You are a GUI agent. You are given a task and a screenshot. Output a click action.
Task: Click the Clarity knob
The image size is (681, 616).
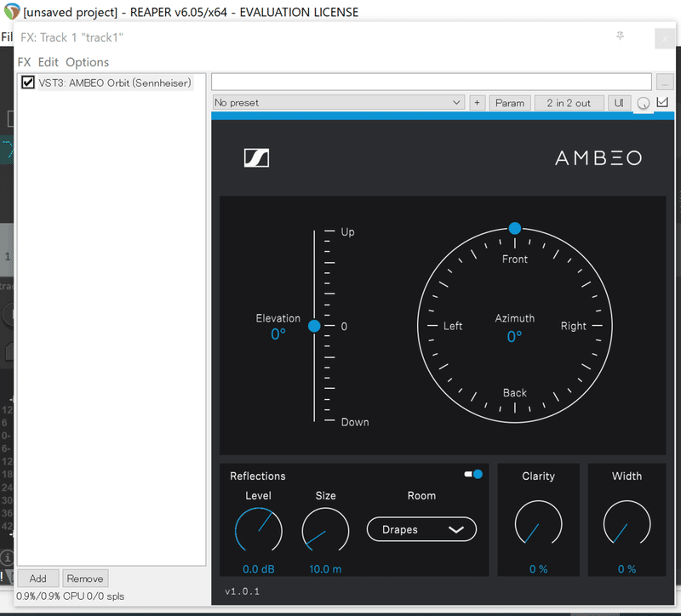pos(538,523)
